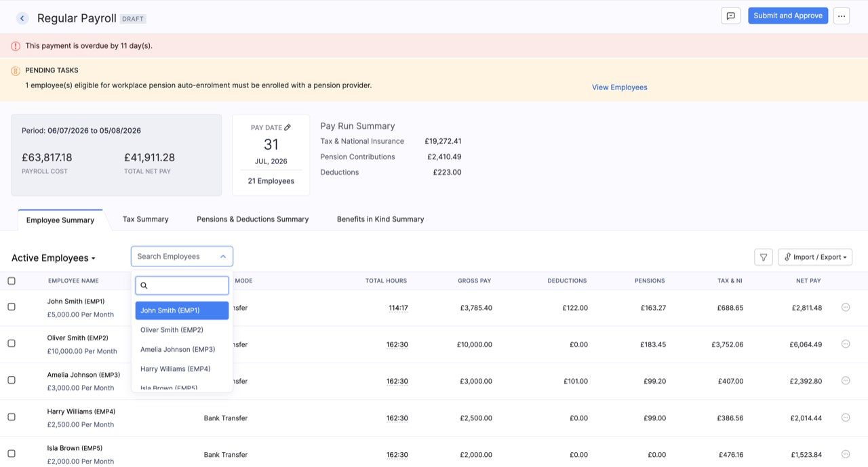Select John Smith (EMP1) in dropdown list
The height and width of the screenshot is (467, 868).
[182, 310]
